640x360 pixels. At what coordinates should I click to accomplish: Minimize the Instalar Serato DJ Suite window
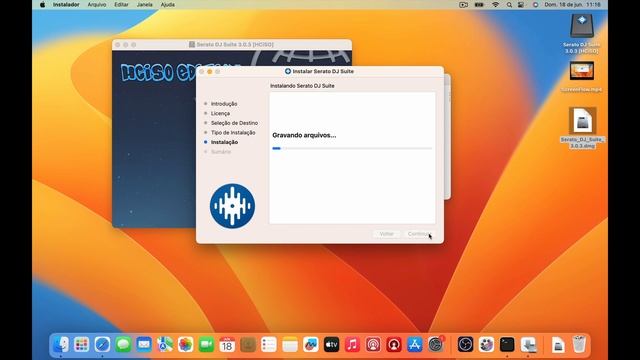click(x=209, y=71)
